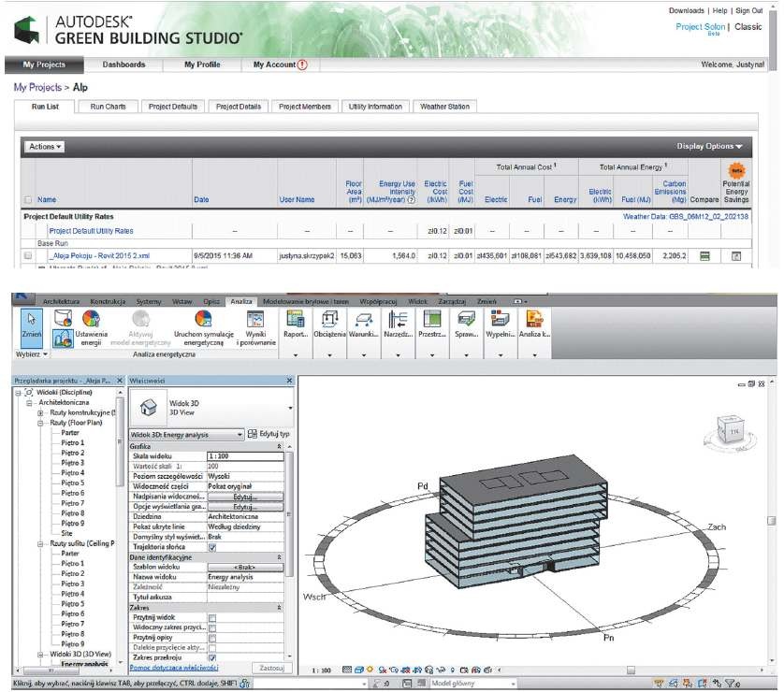
Task: Click the Edytuj typ icon
Action: click(253, 434)
